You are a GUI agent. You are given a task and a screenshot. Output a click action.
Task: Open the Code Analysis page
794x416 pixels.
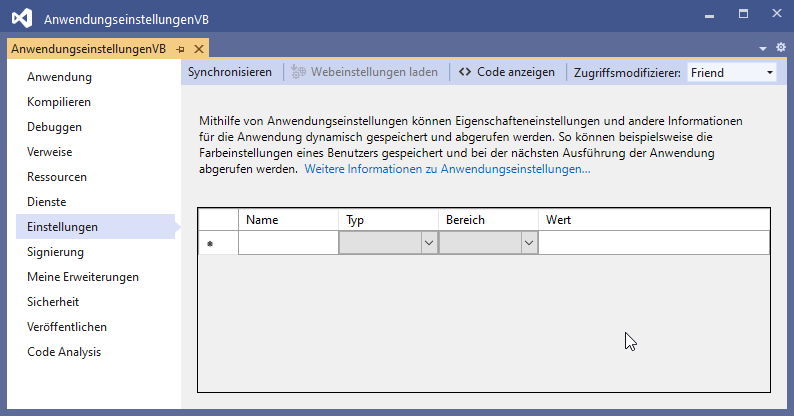point(64,352)
